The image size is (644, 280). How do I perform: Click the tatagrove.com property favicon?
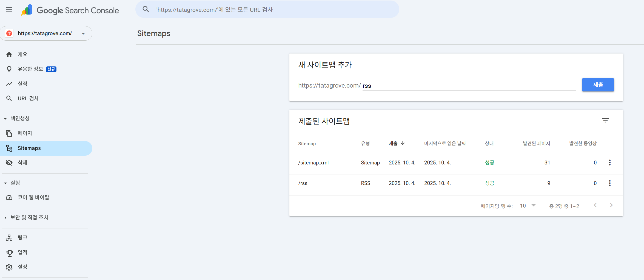point(9,33)
